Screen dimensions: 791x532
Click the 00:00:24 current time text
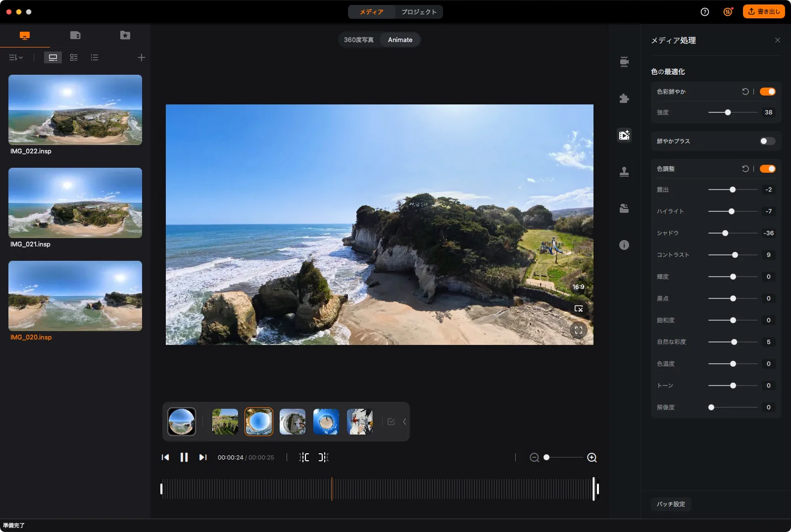(x=230, y=458)
